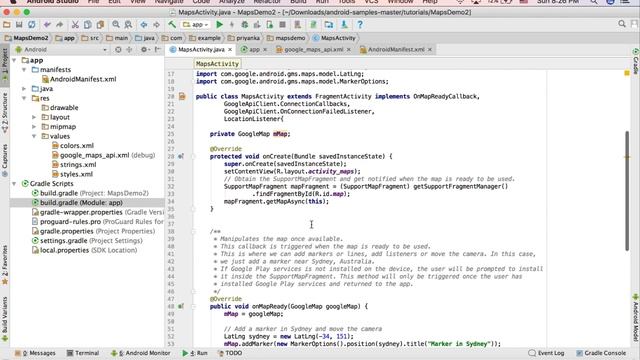Viewport: 640px width, 360px height.
Task: Open the Gradle Console
Action: coord(601,353)
